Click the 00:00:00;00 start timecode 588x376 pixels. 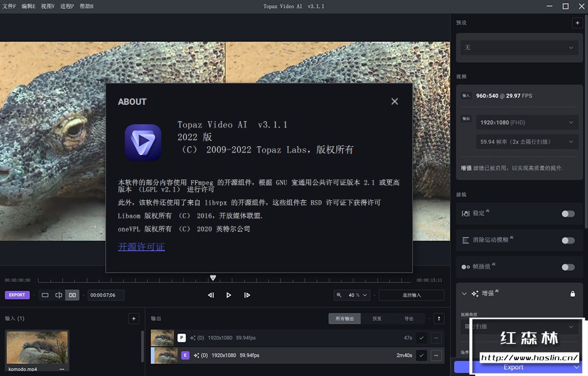coord(18,281)
